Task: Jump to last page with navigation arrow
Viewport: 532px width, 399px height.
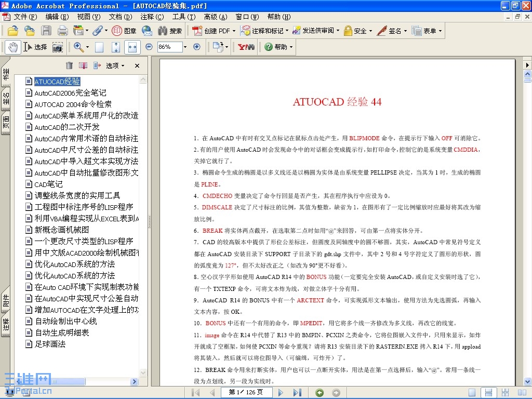Action: click(x=297, y=392)
